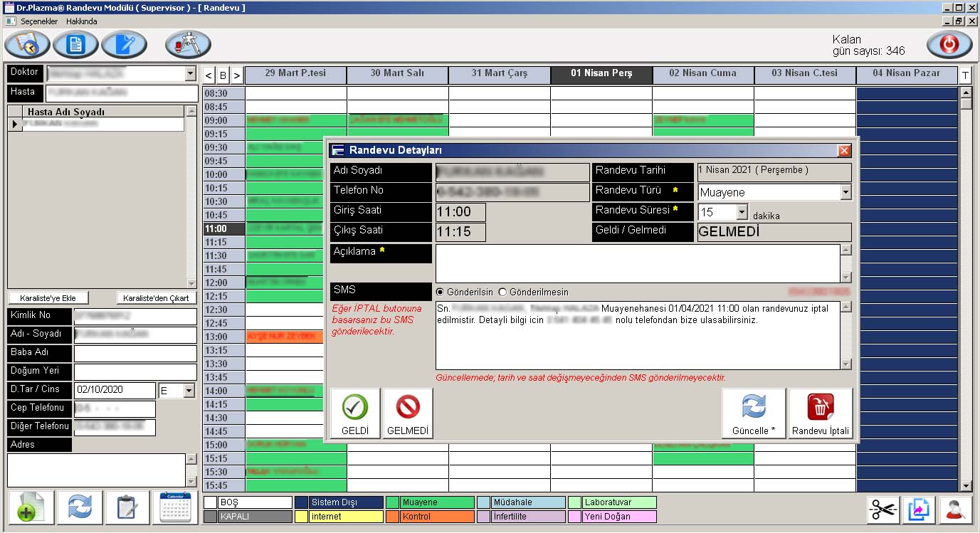Click the Müdahale light blue legend swatch
The image size is (980, 533).
pyautogui.click(x=483, y=502)
